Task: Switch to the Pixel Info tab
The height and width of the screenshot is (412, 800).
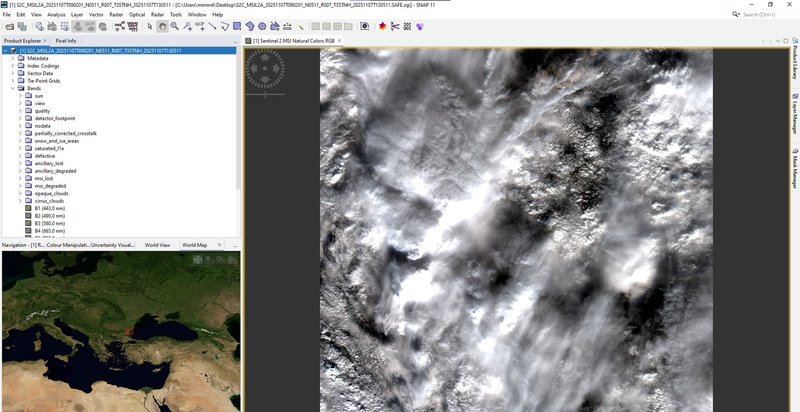Action: (x=65, y=41)
